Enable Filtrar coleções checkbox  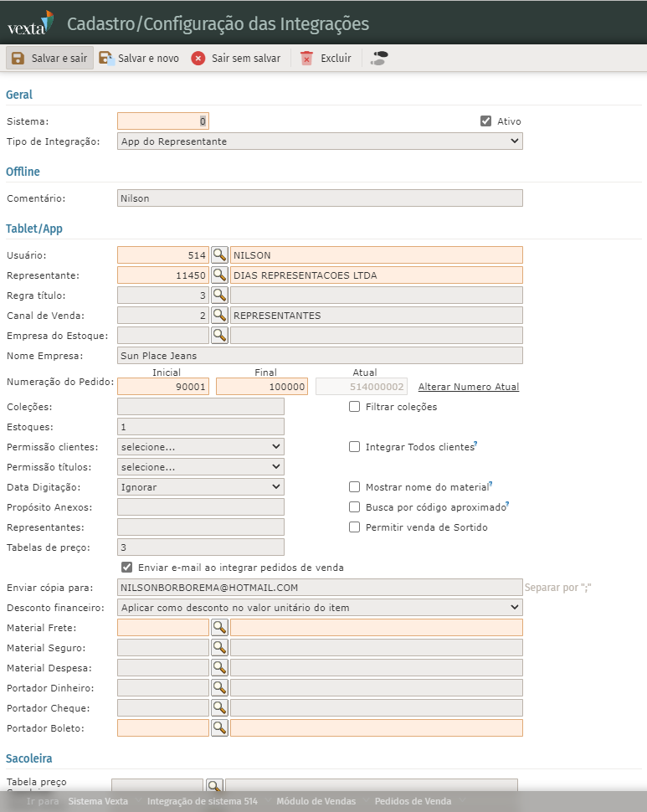coord(355,407)
